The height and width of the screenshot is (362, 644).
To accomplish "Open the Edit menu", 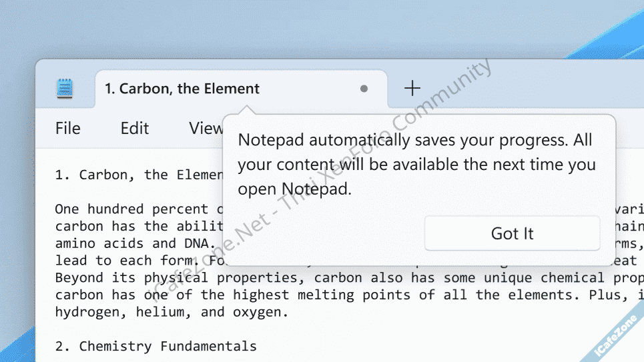I will pyautogui.click(x=134, y=128).
